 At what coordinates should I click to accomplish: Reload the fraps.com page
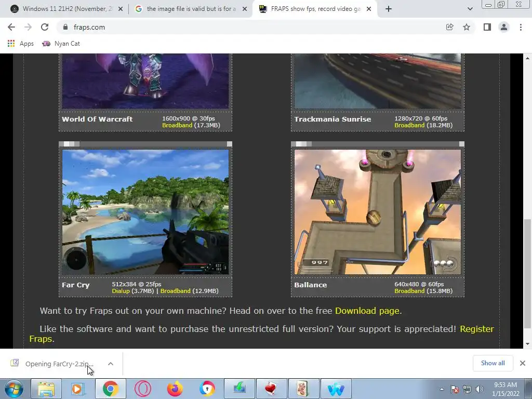[x=45, y=27]
